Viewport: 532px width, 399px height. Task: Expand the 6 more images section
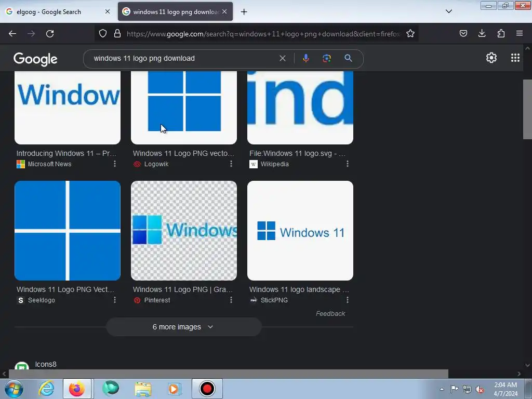tap(184, 327)
